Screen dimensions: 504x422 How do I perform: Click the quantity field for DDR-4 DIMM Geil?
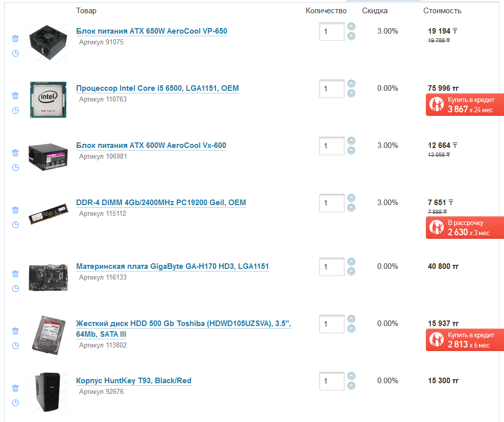coord(331,203)
